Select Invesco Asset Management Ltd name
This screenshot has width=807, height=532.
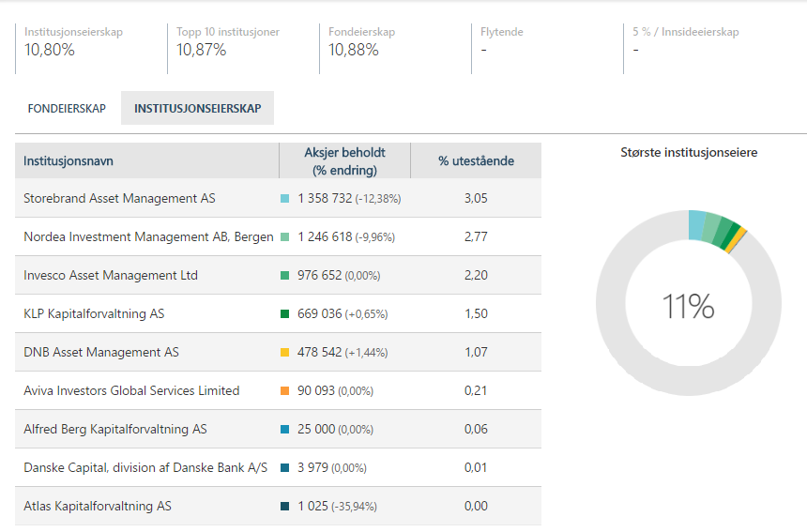coord(111,275)
